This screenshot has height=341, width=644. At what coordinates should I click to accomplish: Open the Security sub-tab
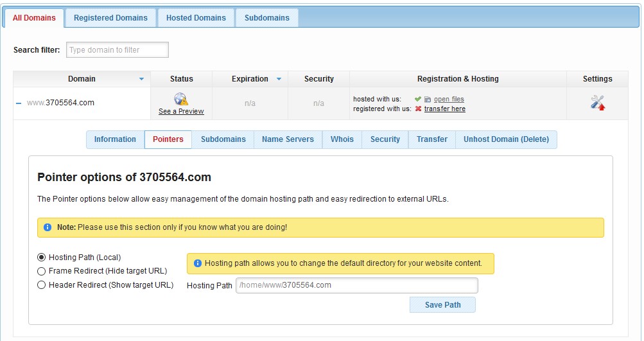(385, 139)
